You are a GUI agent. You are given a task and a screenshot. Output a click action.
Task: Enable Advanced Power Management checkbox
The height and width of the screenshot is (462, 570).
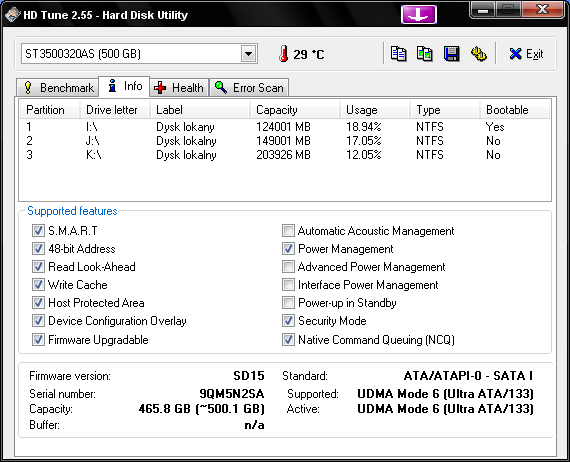click(288, 266)
